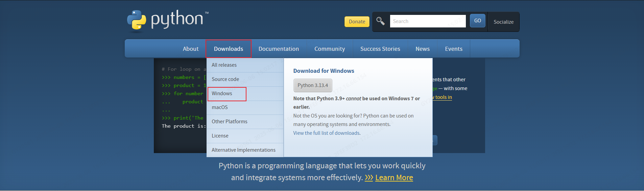Click the triple chevron before Learn More
Screen dimensions: 644x191
point(369,177)
